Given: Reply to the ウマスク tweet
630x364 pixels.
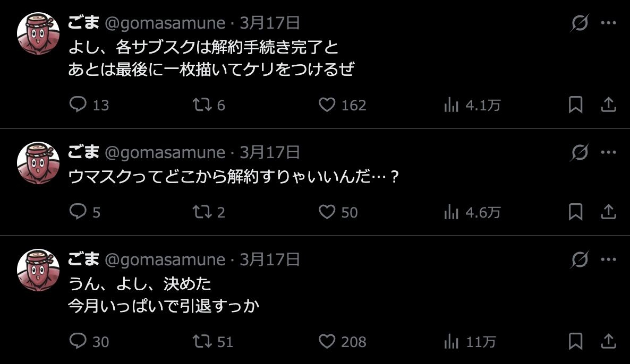Looking at the screenshot, I should 78,212.
